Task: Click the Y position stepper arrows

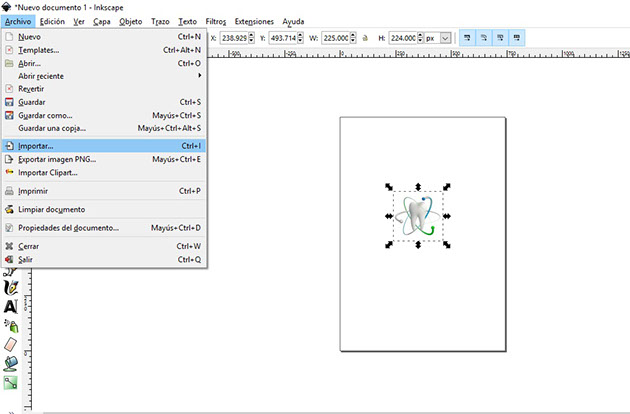Action: (x=301, y=38)
